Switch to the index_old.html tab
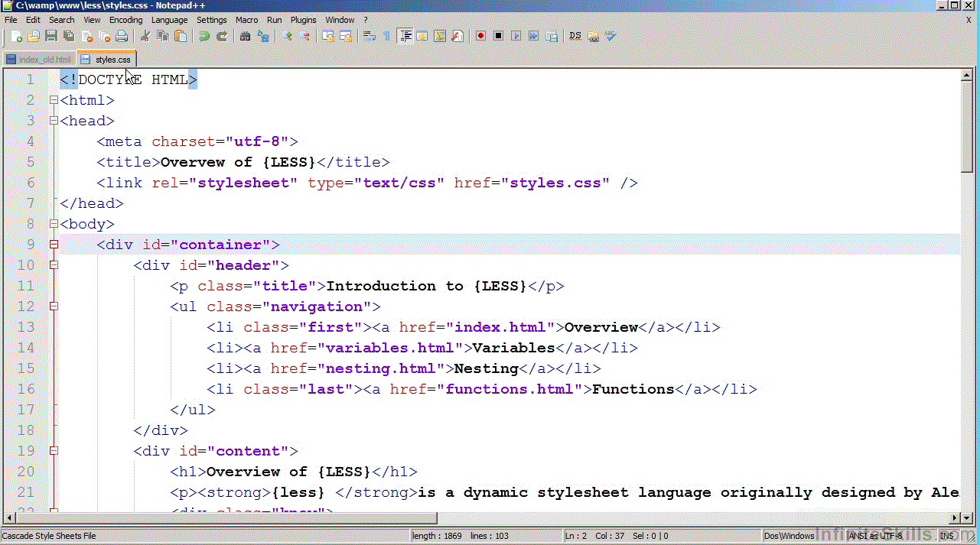The image size is (980, 545). (39, 59)
